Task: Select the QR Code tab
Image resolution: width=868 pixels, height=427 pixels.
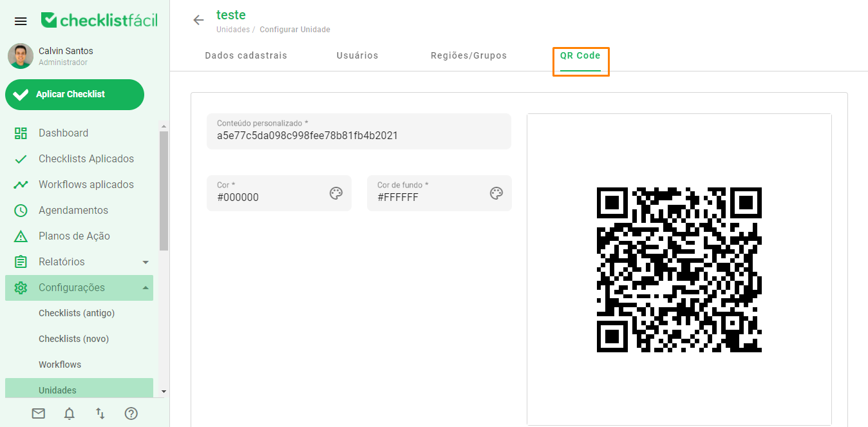Action: pos(580,56)
